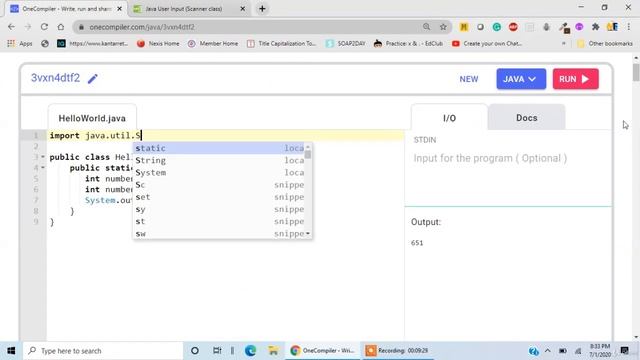Click the page vertical scrollbar thumb

(636, 73)
